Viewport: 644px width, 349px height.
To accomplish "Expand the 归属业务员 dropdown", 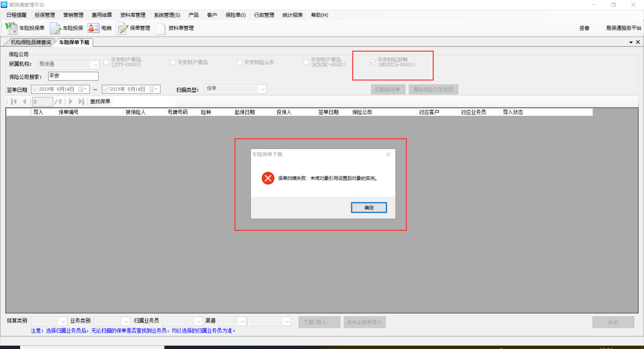I will coord(199,321).
